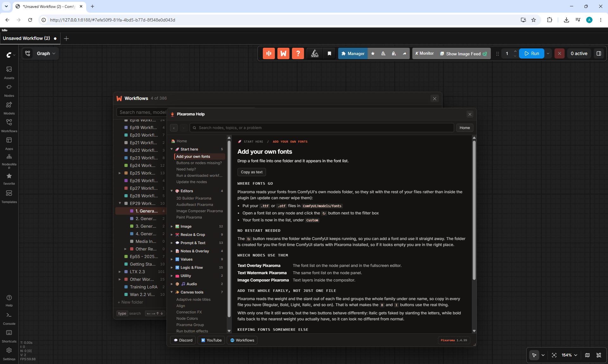
Task: Open the Assets sidebar panel
Action: pyautogui.click(x=9, y=72)
